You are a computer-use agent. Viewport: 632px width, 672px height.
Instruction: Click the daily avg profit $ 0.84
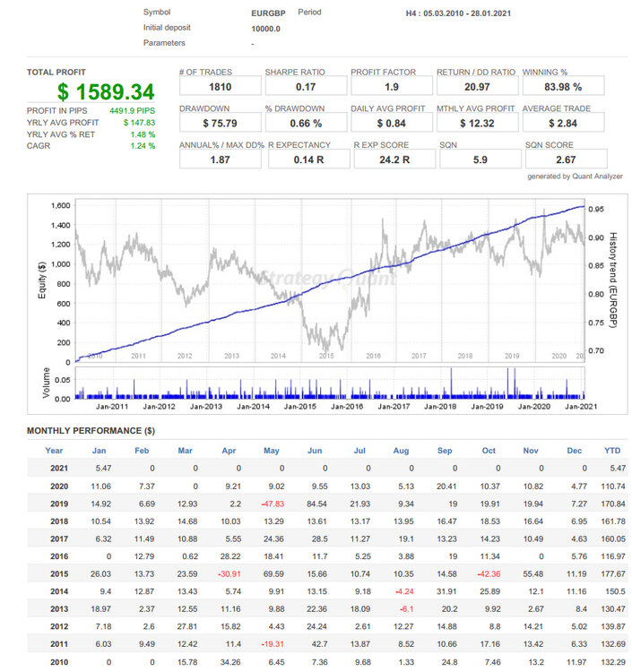[x=392, y=123]
